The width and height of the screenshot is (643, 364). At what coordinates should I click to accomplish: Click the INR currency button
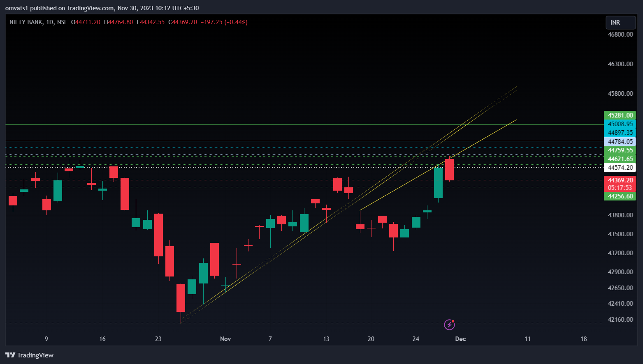click(620, 23)
